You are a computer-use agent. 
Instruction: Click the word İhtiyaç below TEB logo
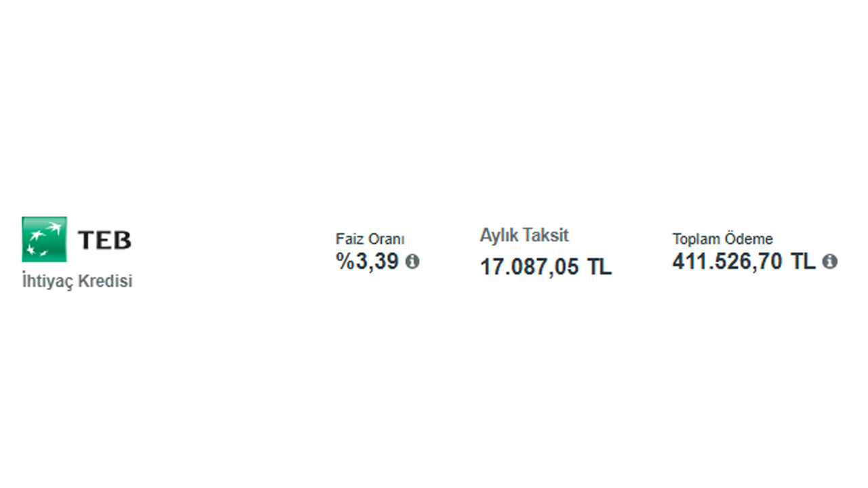point(47,281)
